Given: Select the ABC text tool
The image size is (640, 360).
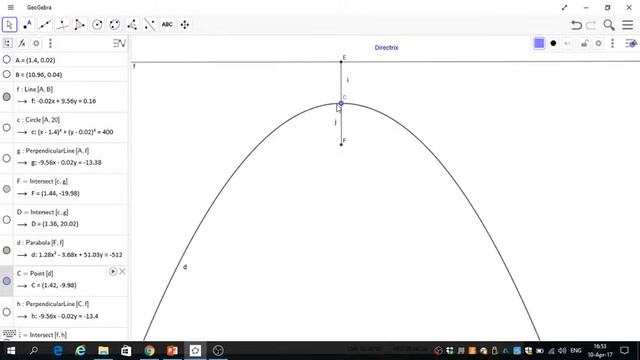Looking at the screenshot, I should click(x=167, y=24).
